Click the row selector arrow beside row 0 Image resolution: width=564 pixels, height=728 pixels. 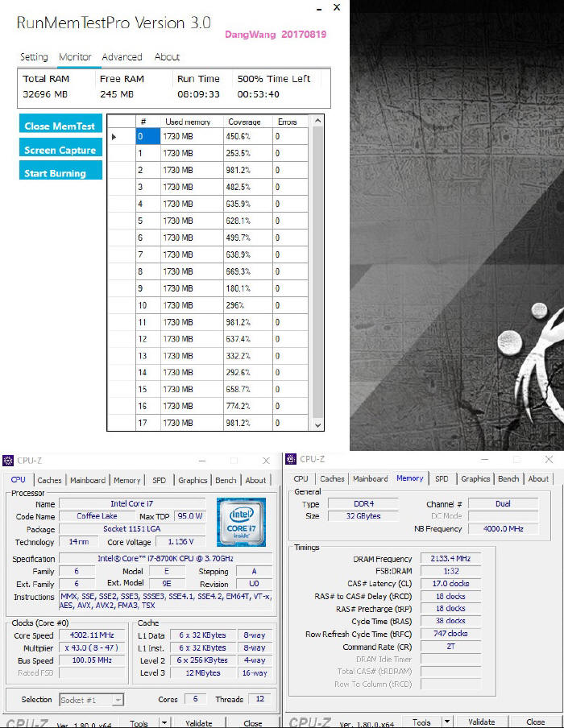tap(114, 137)
